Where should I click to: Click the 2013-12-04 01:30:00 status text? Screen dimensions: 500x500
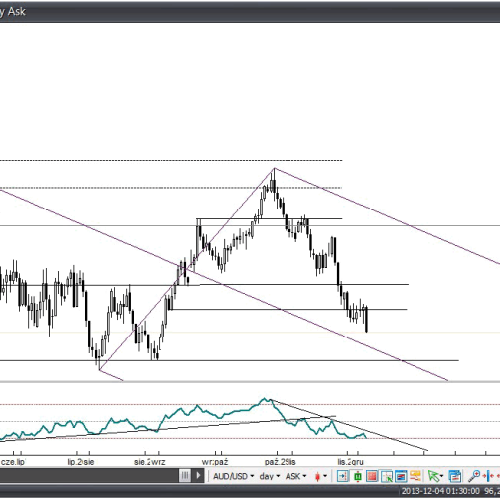click(x=440, y=491)
